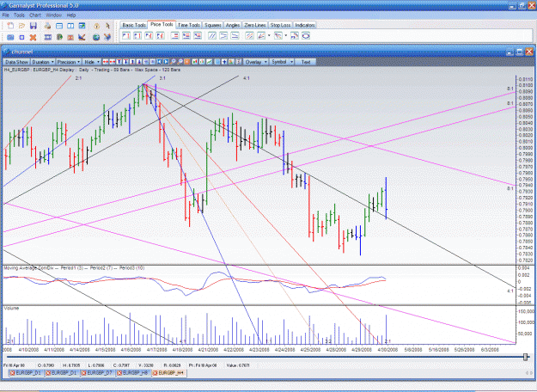Click the line chart style icon

tap(209, 62)
